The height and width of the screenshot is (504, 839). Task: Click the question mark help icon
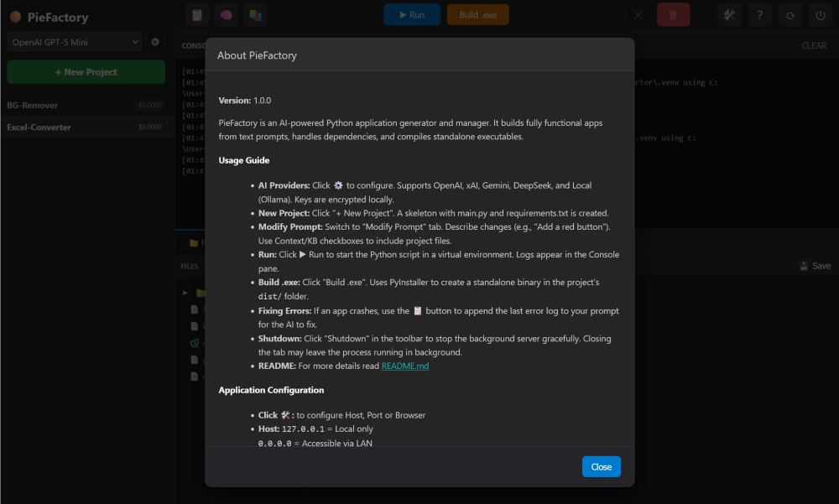[x=759, y=15]
